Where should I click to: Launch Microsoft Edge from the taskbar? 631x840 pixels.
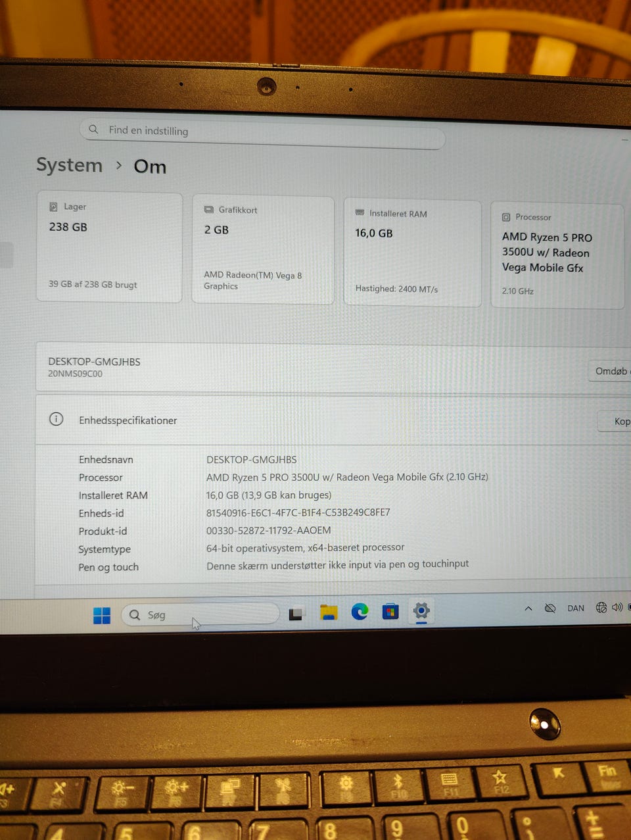coord(360,612)
